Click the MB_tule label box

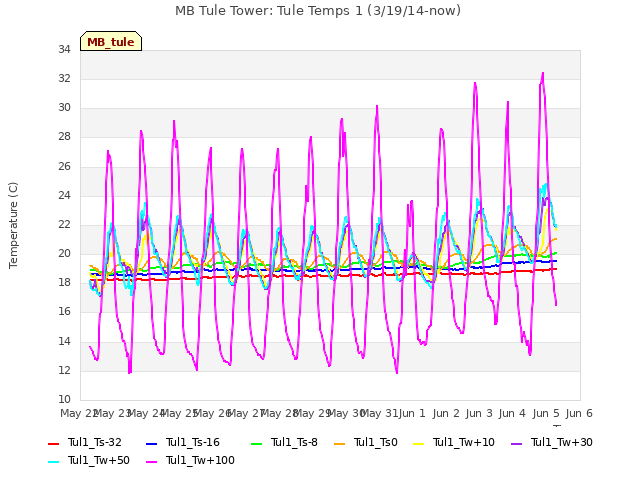pos(111,41)
